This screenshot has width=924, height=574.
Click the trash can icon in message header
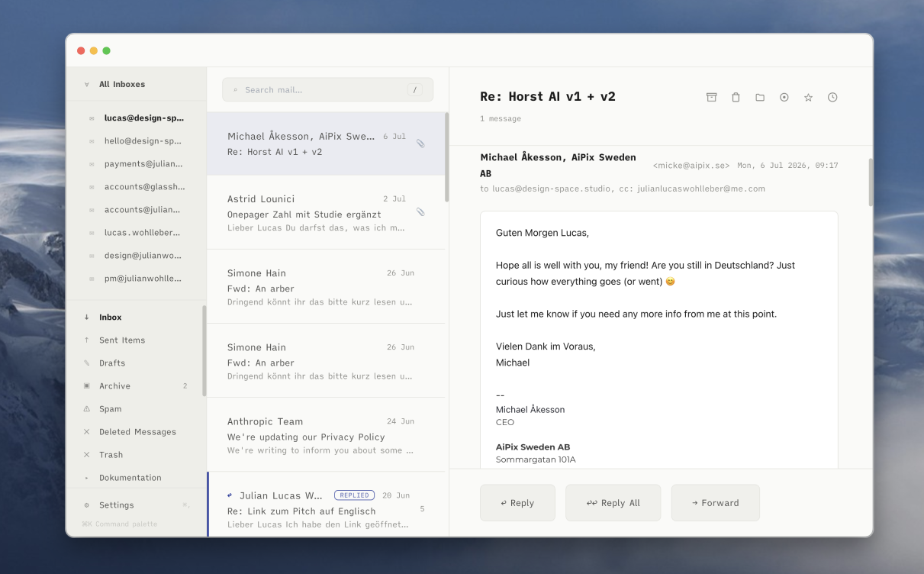point(736,97)
